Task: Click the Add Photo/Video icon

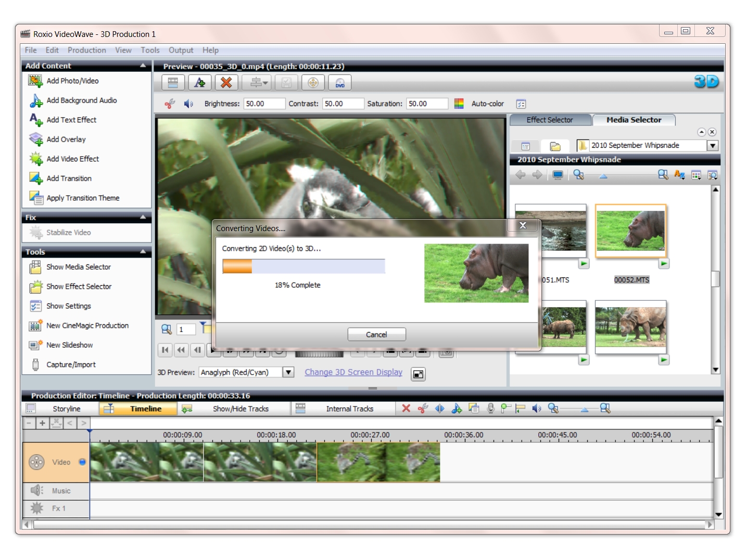Action: 35,81
